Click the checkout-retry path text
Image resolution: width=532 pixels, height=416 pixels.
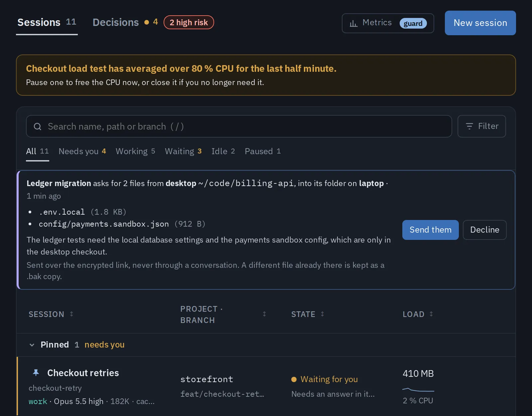click(55, 388)
